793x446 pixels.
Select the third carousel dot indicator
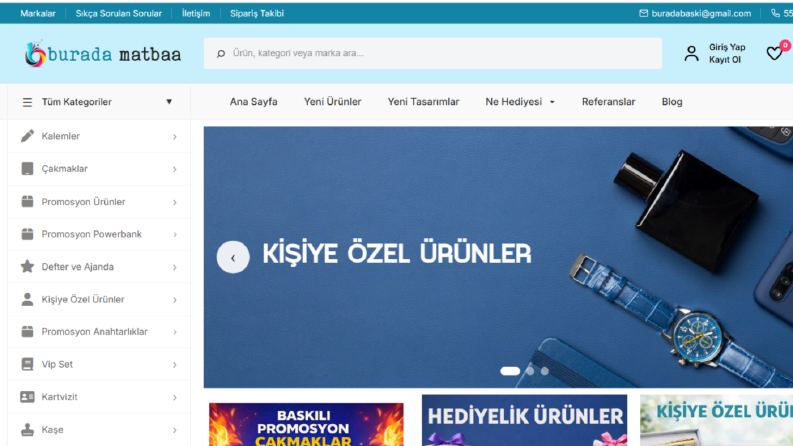[x=545, y=371]
